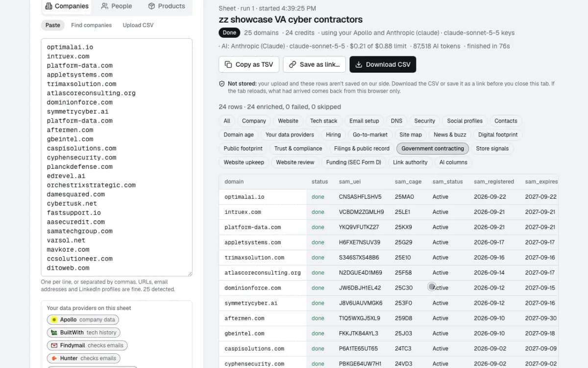Choose the Upload CSV option
This screenshot has width=588, height=368.
(138, 25)
